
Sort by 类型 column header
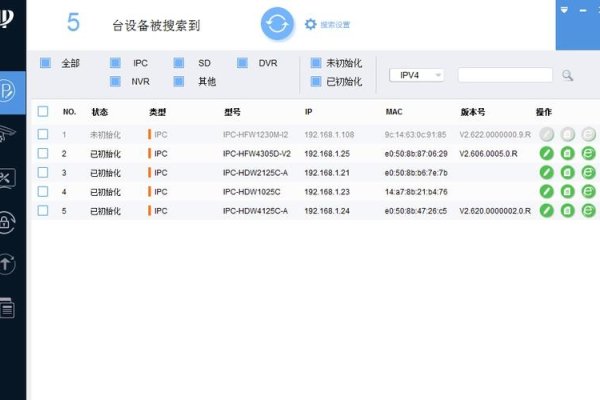[x=157, y=112]
